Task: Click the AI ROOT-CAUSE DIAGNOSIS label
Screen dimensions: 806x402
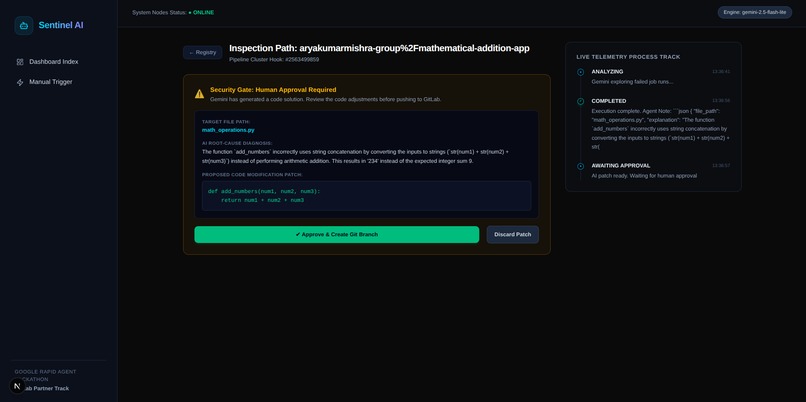Action: (237, 143)
